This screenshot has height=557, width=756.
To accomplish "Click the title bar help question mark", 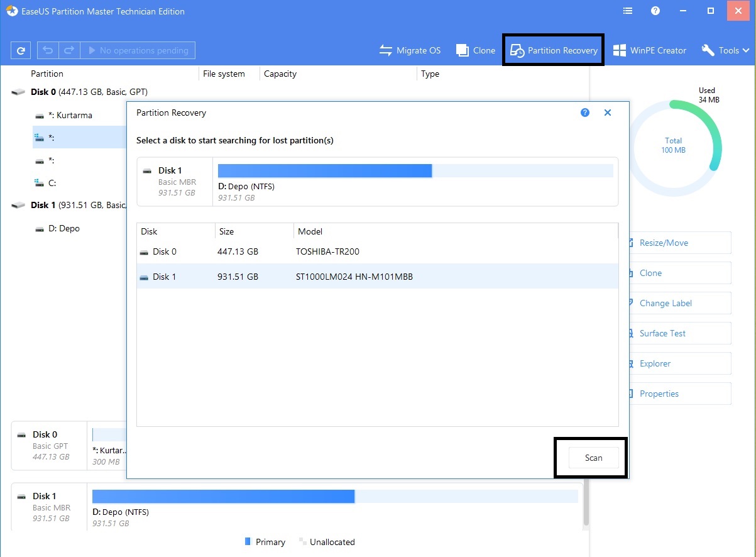I will (x=655, y=11).
